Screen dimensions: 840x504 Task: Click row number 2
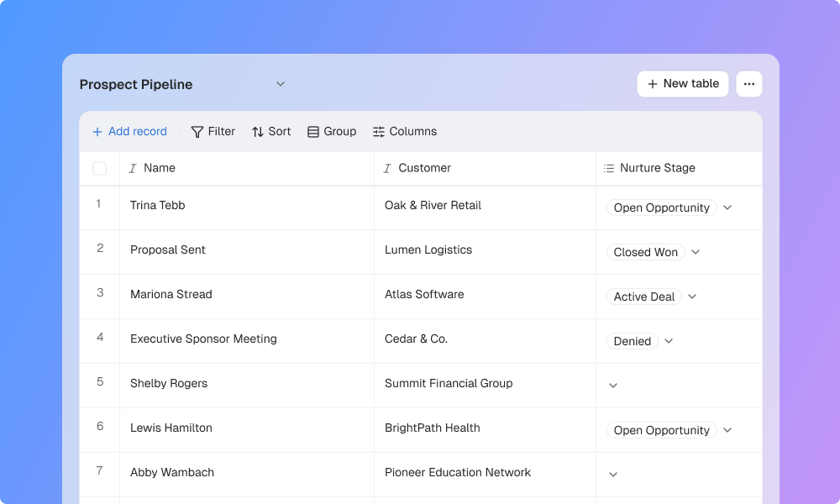tap(100, 248)
